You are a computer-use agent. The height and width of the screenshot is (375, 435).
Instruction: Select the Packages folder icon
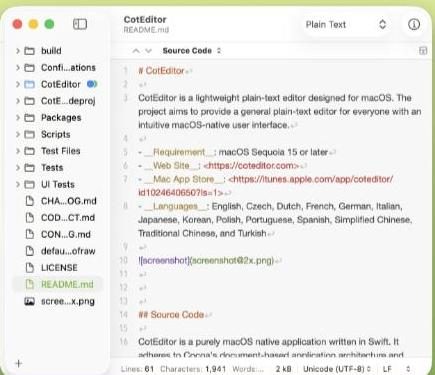pyautogui.click(x=30, y=117)
